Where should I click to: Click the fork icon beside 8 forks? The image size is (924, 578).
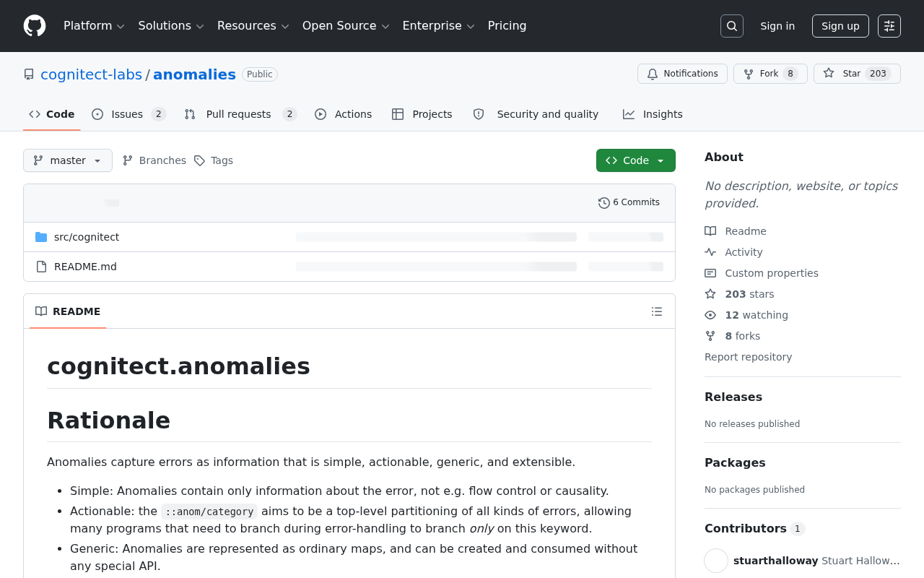tap(710, 336)
